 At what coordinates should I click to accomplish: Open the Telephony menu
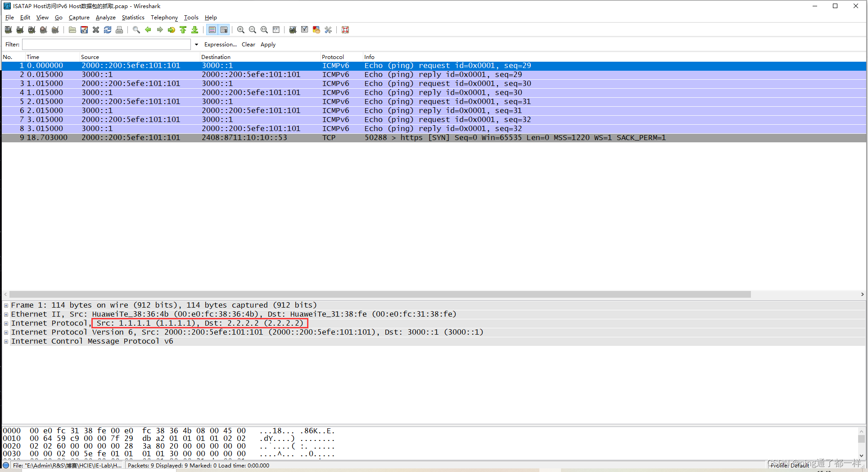164,18
